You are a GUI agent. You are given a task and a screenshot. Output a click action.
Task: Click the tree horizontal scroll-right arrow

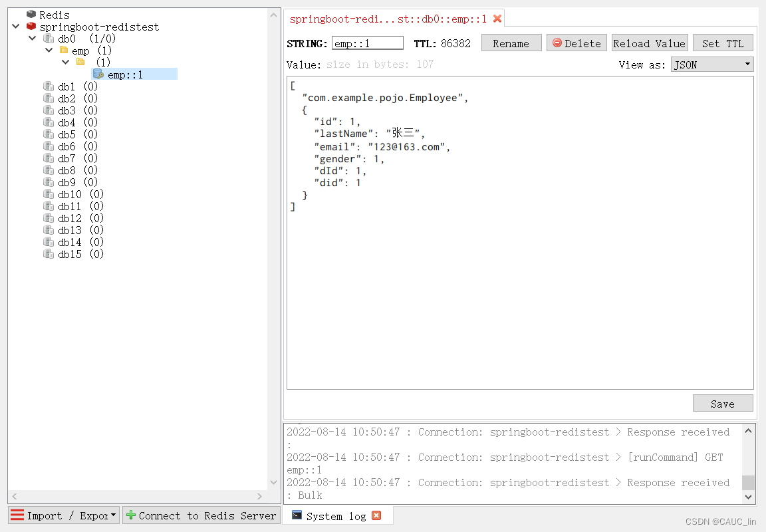tap(259, 496)
